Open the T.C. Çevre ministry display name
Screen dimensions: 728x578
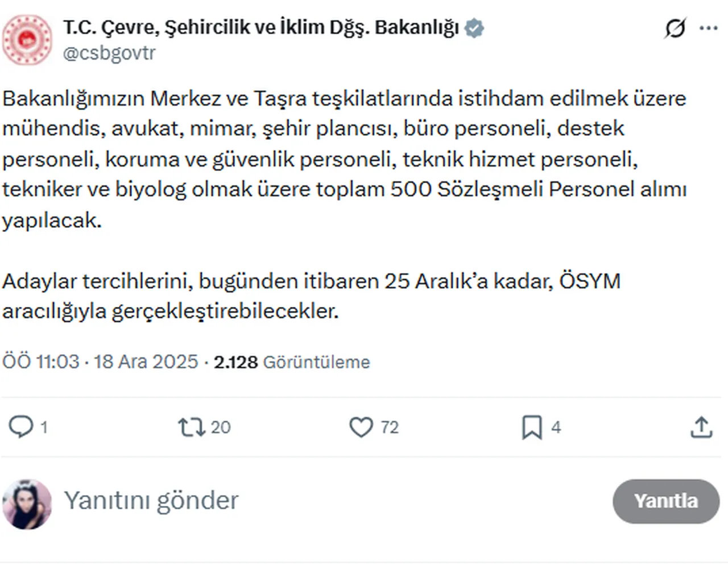pos(262,27)
